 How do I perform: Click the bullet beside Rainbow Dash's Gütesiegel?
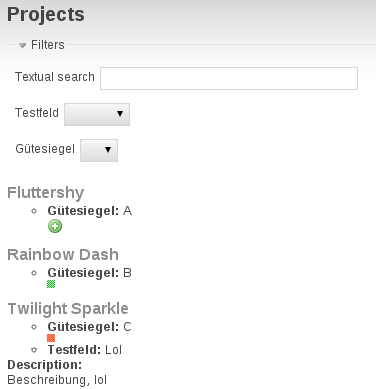click(x=34, y=273)
